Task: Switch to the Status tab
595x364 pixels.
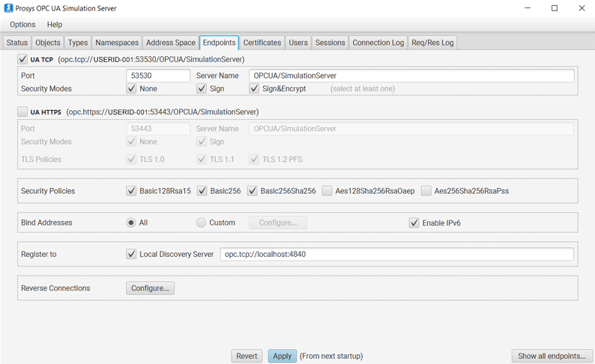Action: click(x=17, y=43)
